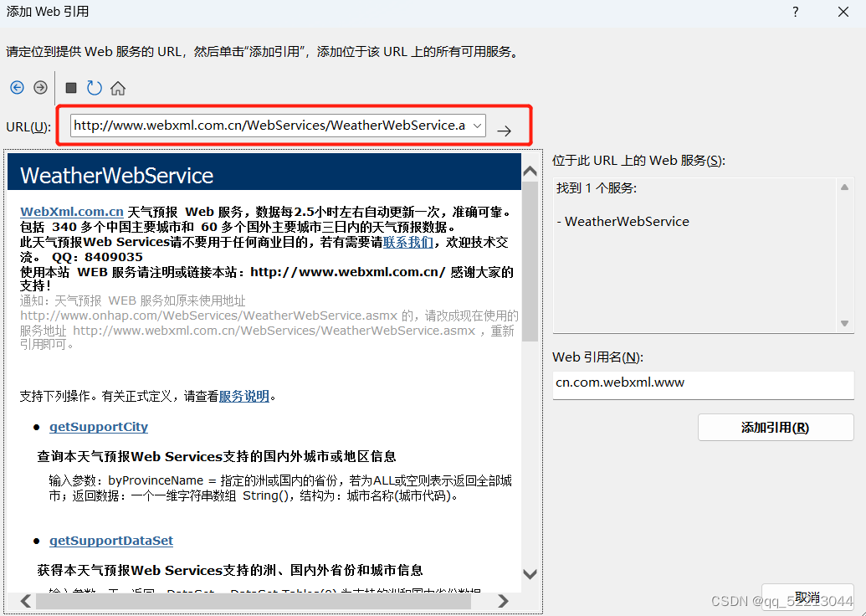Click the 添加引用(R) button
The height and width of the screenshot is (616, 866).
(775, 427)
